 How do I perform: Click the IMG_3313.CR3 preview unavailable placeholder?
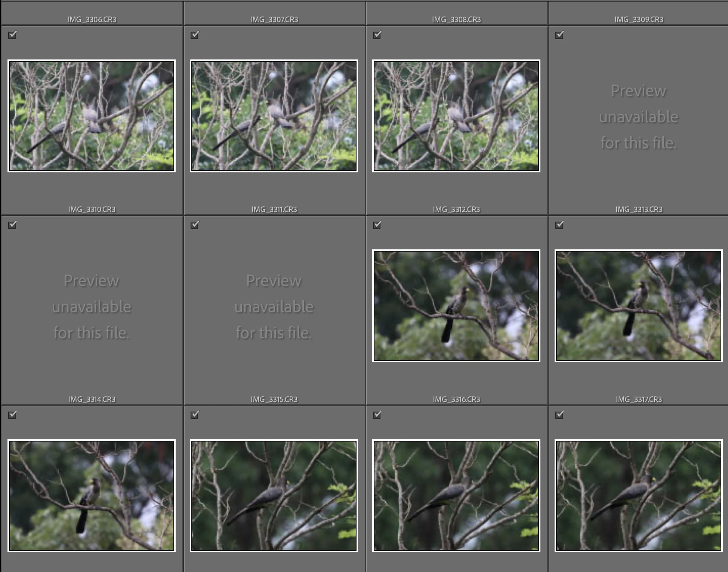[639, 117]
